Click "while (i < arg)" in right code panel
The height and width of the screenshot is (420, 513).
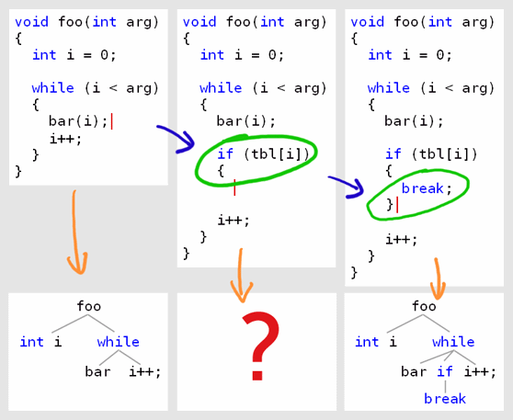pos(431,88)
